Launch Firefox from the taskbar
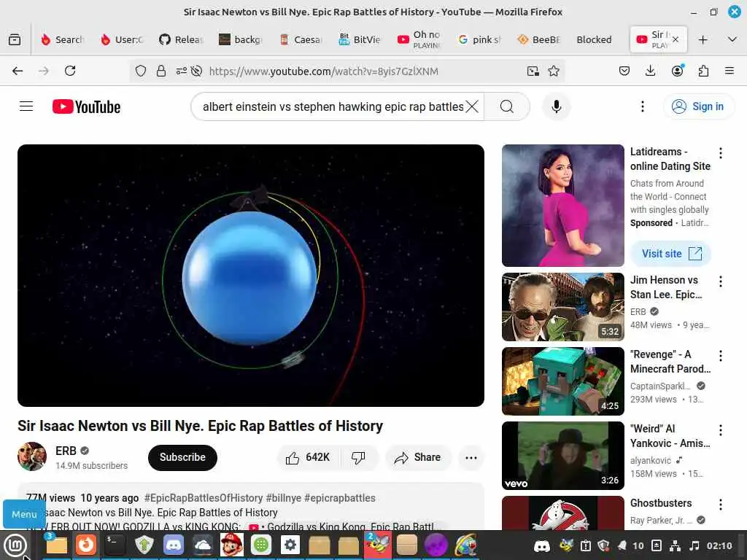 point(86,545)
